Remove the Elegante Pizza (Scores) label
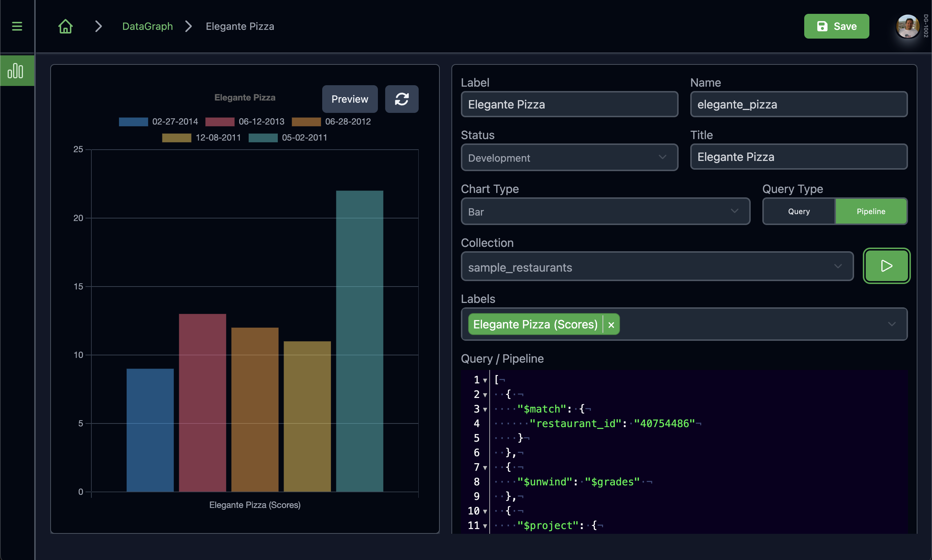 tap(611, 324)
